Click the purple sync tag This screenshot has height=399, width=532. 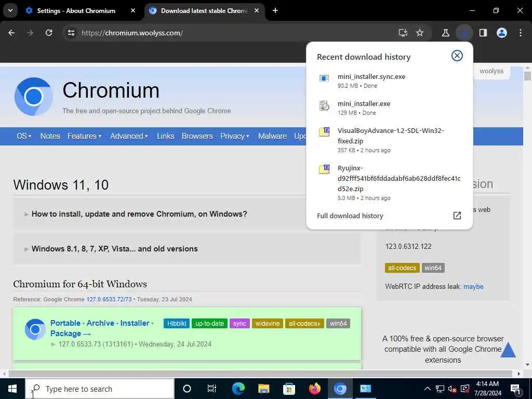coord(240,323)
